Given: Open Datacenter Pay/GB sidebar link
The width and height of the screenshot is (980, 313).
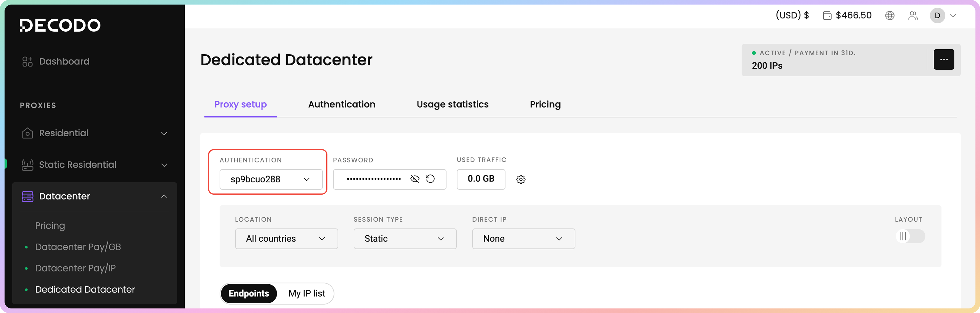Looking at the screenshot, I should pos(78,247).
